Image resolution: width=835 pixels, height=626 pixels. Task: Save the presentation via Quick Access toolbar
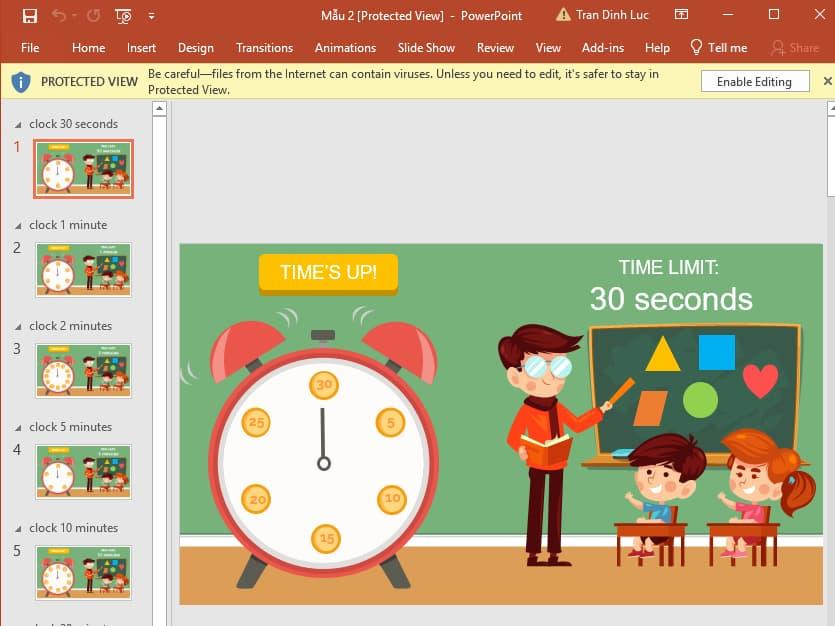[x=29, y=15]
